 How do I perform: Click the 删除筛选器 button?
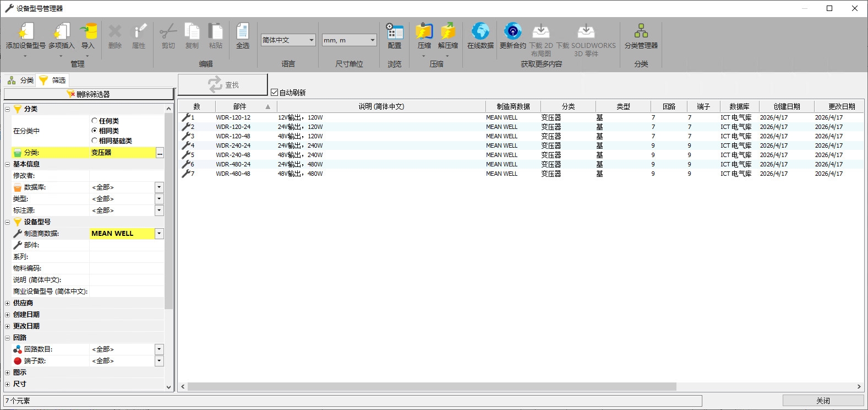89,94
